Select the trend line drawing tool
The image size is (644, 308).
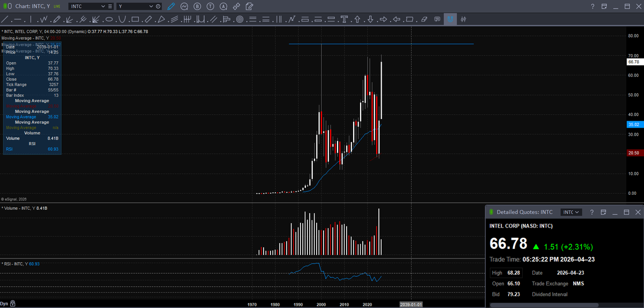pyautogui.click(x=5, y=19)
